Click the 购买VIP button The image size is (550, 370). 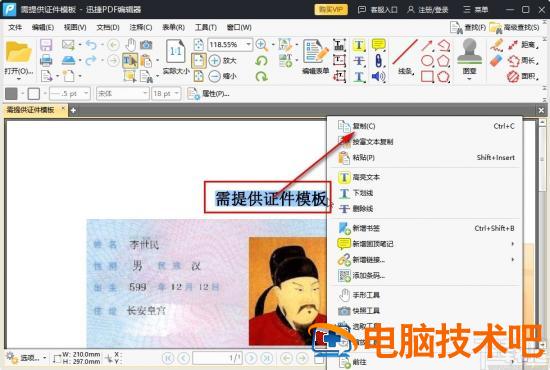point(331,9)
